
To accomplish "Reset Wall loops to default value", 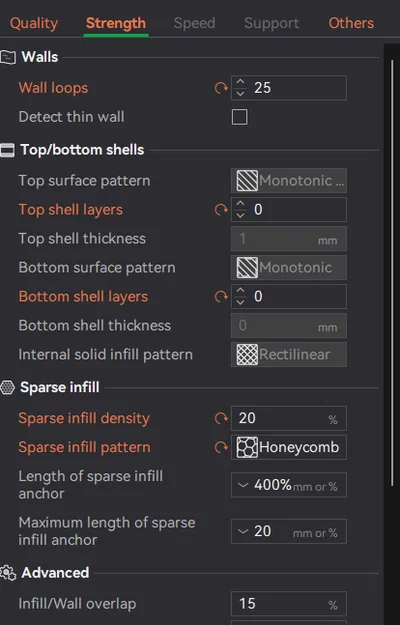I will pyautogui.click(x=221, y=88).
